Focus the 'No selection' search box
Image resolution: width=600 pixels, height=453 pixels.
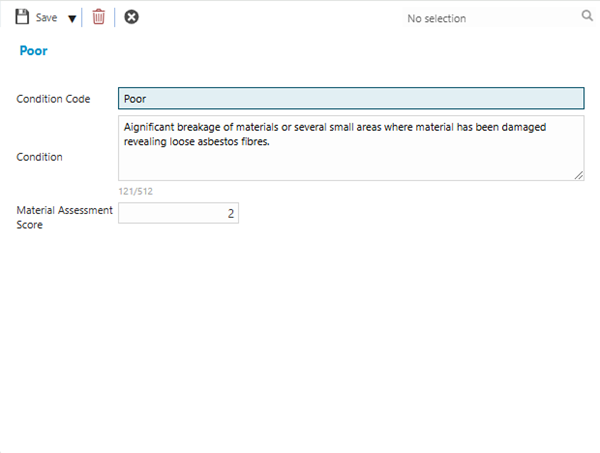point(450,18)
